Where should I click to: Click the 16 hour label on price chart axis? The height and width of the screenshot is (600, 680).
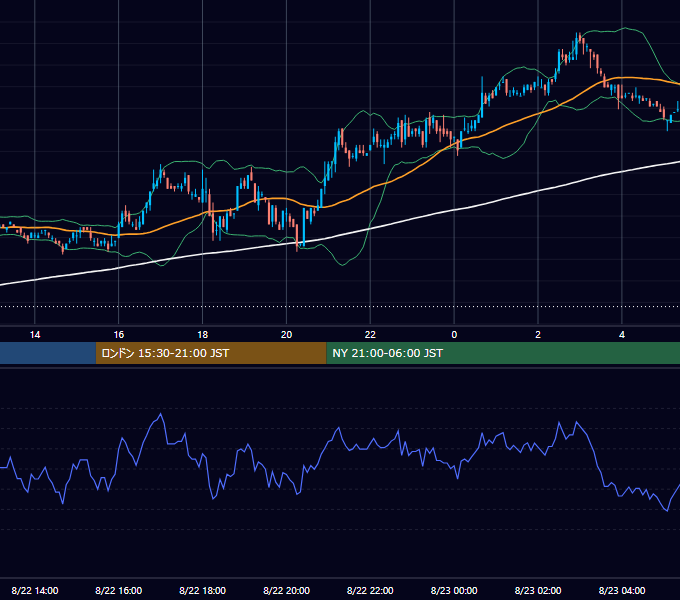click(118, 335)
